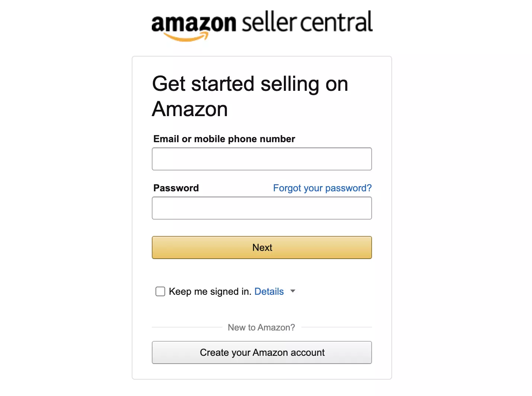Choose Create your Amazon account
Viewport: 532px width, 396px height.
click(x=262, y=352)
